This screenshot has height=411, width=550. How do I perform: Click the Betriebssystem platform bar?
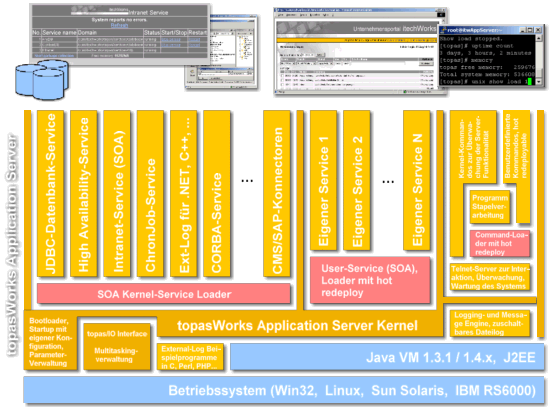(x=284, y=390)
